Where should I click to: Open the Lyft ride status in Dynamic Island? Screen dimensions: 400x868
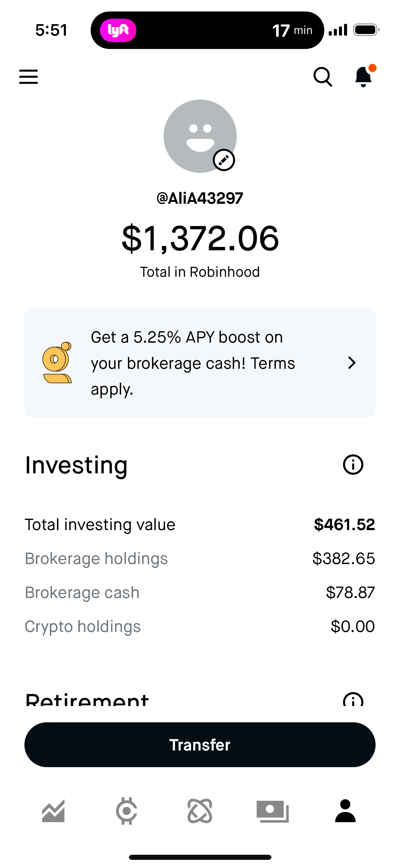pyautogui.click(x=207, y=30)
